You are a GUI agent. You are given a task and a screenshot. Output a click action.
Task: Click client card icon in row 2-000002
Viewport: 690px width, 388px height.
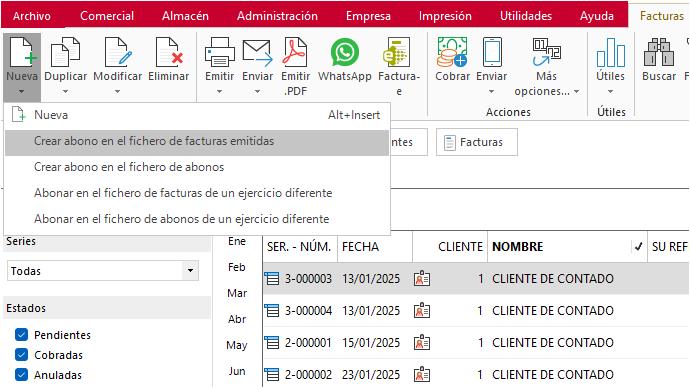[422, 375]
